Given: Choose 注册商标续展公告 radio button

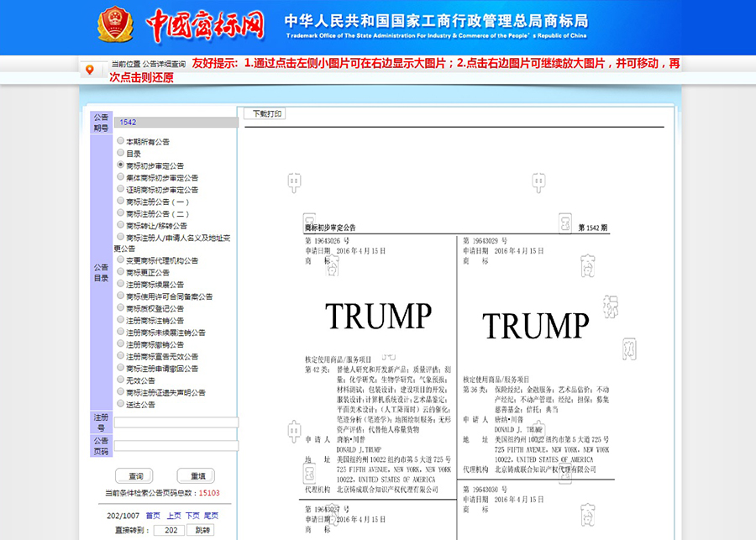Looking at the screenshot, I should click(120, 284).
